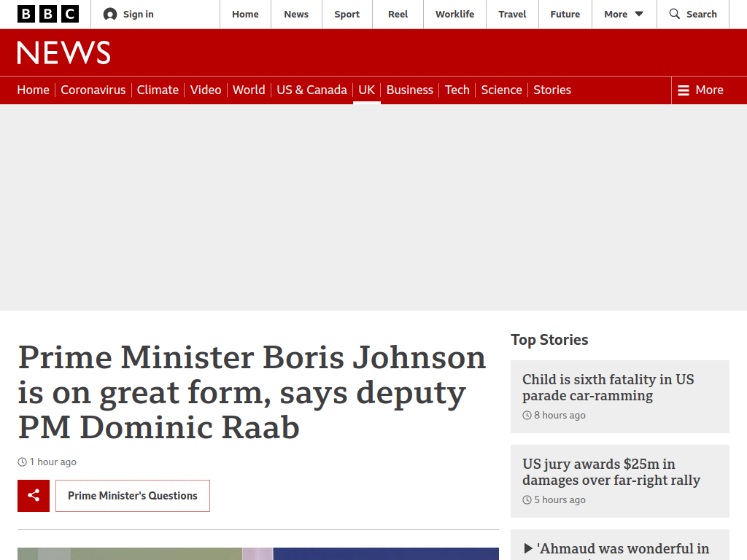Select the Stories news tab
747x560 pixels.
[552, 90]
